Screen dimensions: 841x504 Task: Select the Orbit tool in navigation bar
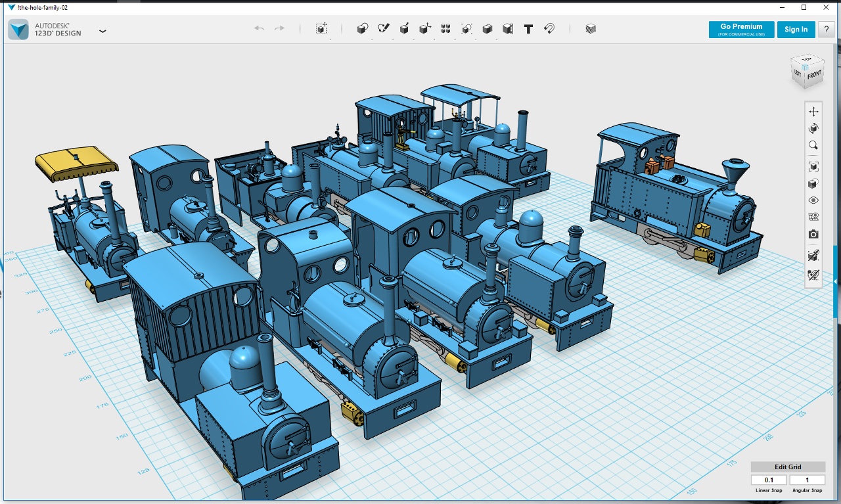pos(813,128)
